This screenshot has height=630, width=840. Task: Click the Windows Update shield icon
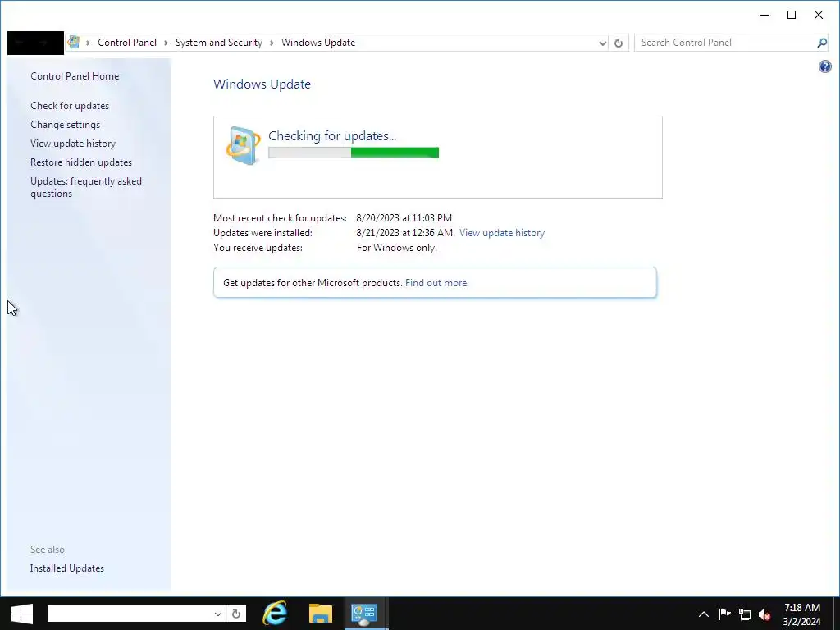click(243, 145)
